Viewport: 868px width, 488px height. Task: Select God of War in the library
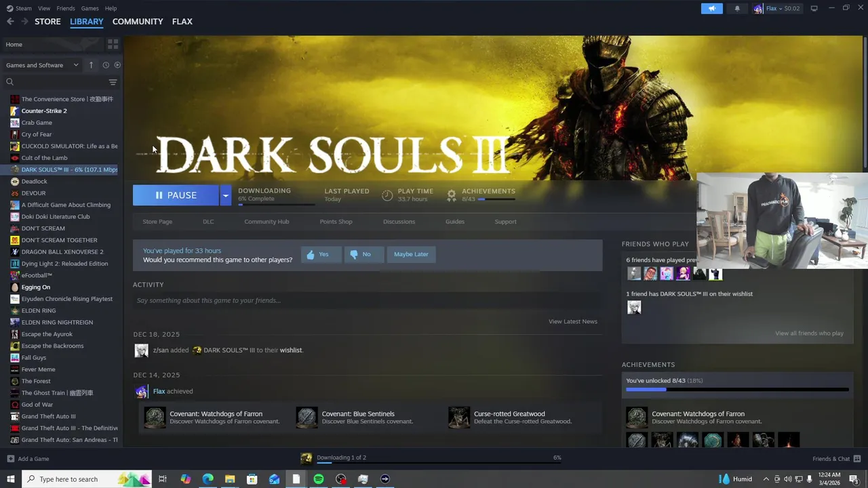click(37, 405)
